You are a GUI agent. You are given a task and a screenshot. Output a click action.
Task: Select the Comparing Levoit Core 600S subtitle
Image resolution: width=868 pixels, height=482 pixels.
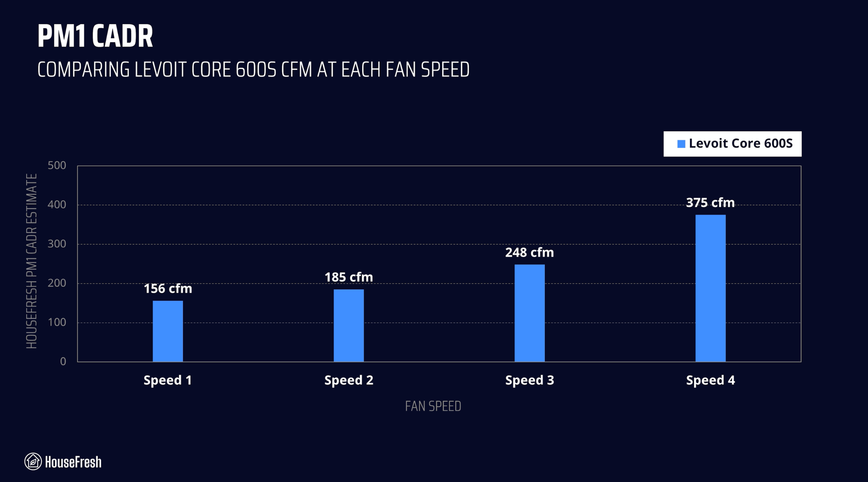253,70
